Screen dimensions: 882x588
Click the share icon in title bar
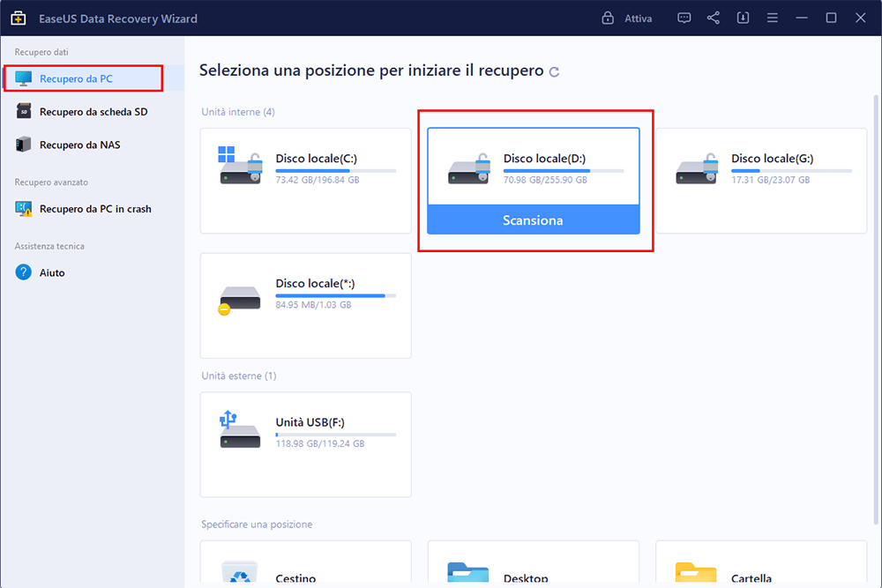click(x=714, y=18)
